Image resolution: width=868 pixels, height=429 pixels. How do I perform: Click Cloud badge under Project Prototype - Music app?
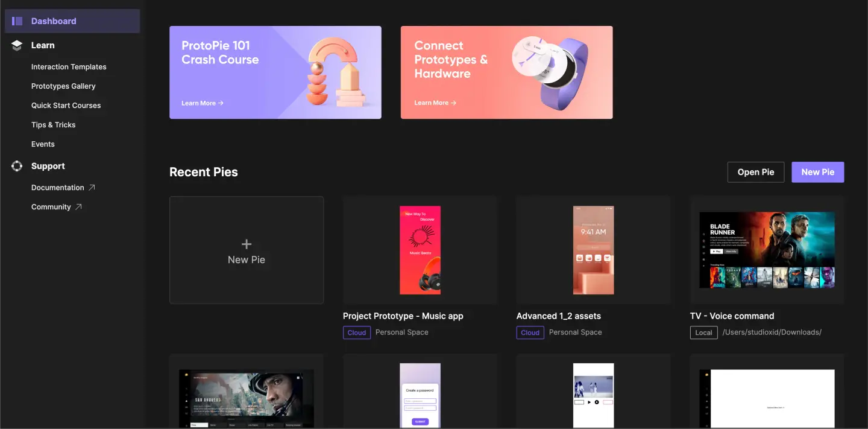[356, 332]
